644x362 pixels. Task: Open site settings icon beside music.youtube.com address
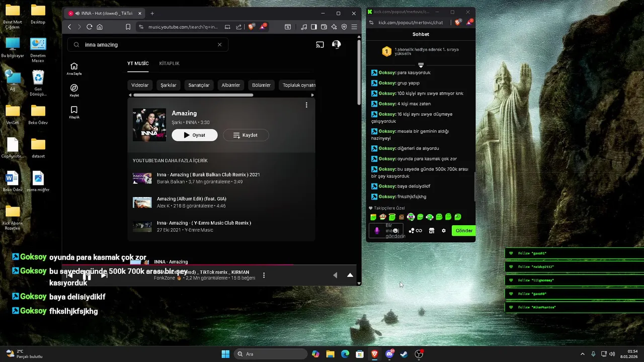pos(141,27)
